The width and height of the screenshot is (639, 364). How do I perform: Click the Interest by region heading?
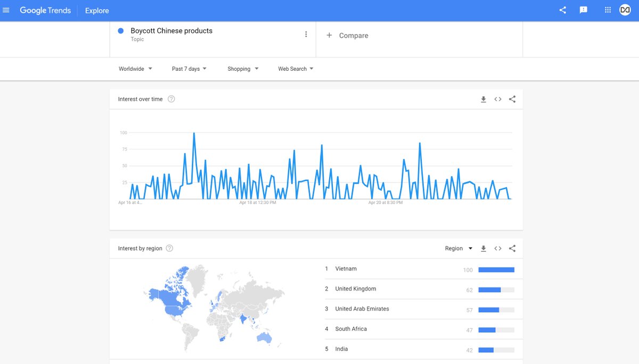140,249
